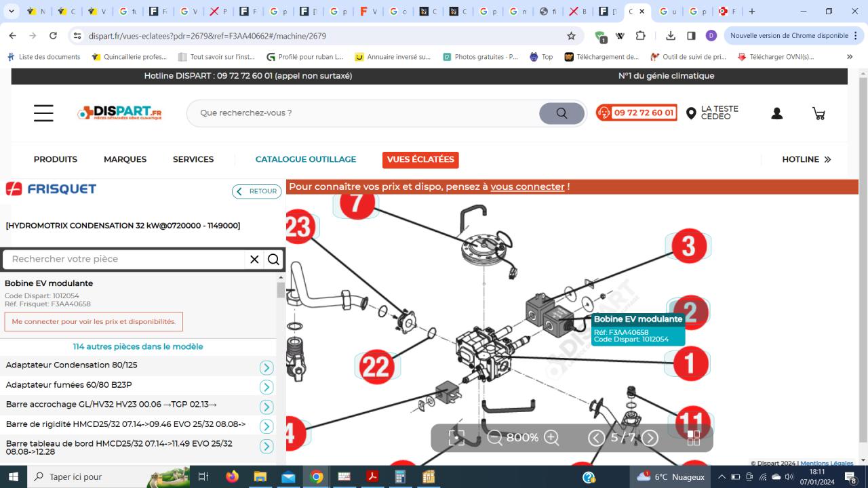The width and height of the screenshot is (868, 488).
Task: Expand Barre tableau de bord row arrow
Action: pyautogui.click(x=267, y=446)
